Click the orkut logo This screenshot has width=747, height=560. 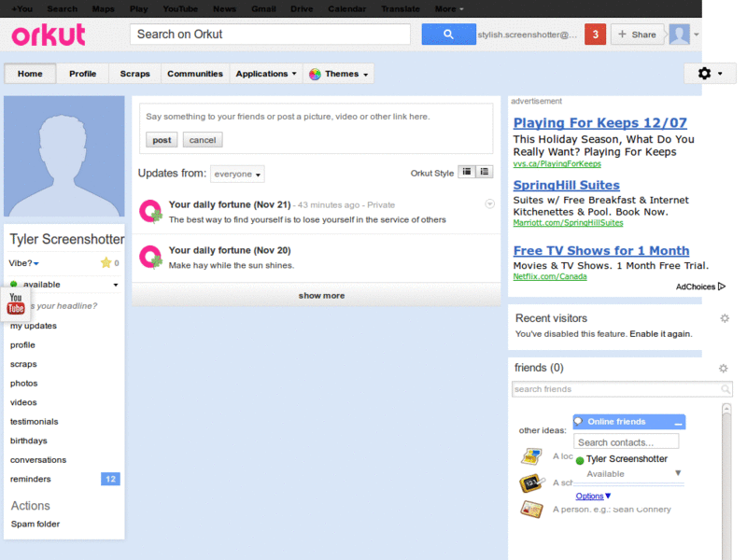49,35
